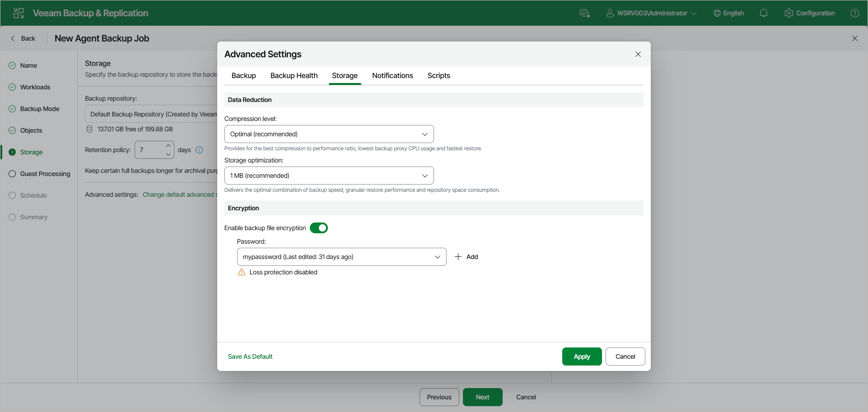
Task: Click Cancel in Advanced Settings dialog
Action: coord(625,356)
